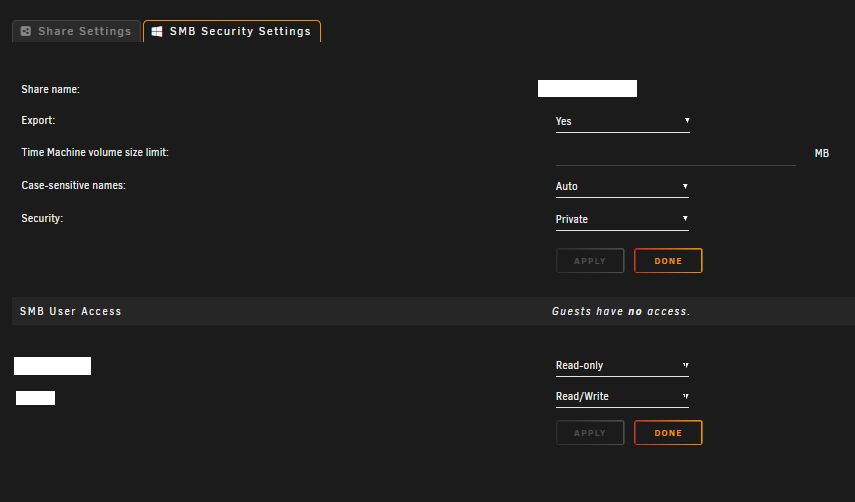Click Done button under Security setting
This screenshot has width=855, height=502.
coord(668,261)
